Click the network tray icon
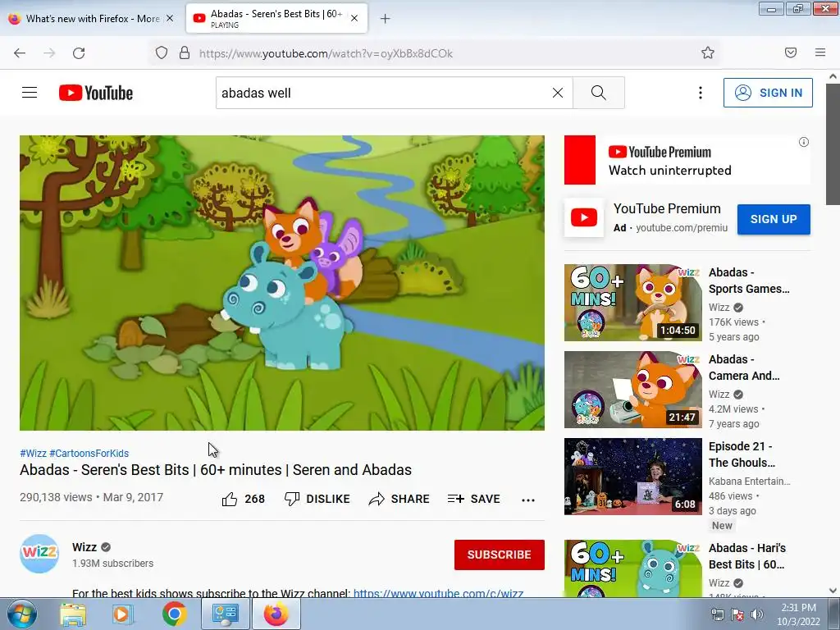The width and height of the screenshot is (840, 630). pos(717,614)
